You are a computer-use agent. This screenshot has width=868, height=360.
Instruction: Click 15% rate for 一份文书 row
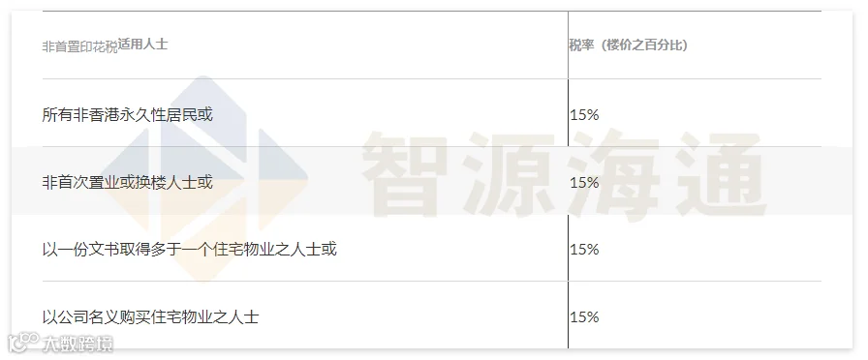click(584, 250)
